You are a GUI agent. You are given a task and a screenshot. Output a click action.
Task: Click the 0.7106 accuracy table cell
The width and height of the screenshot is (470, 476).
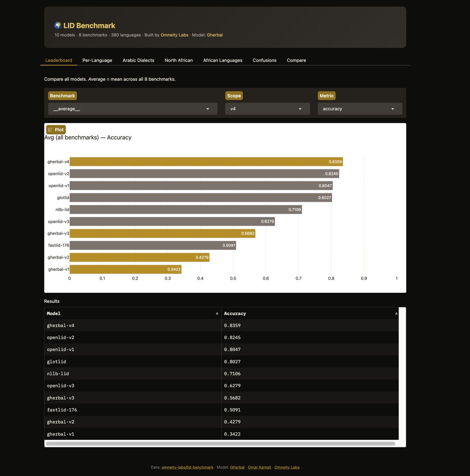tap(310, 374)
